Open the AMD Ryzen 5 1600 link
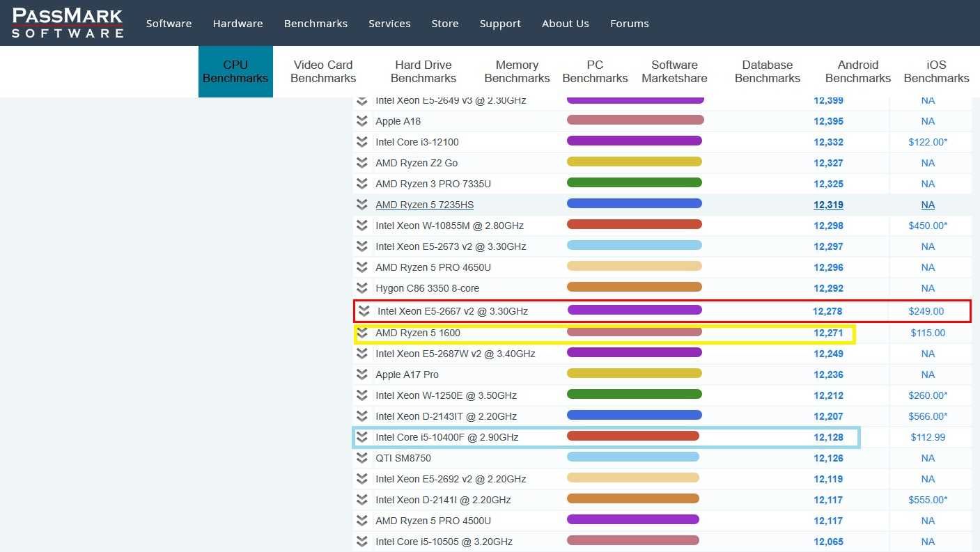 coord(418,333)
